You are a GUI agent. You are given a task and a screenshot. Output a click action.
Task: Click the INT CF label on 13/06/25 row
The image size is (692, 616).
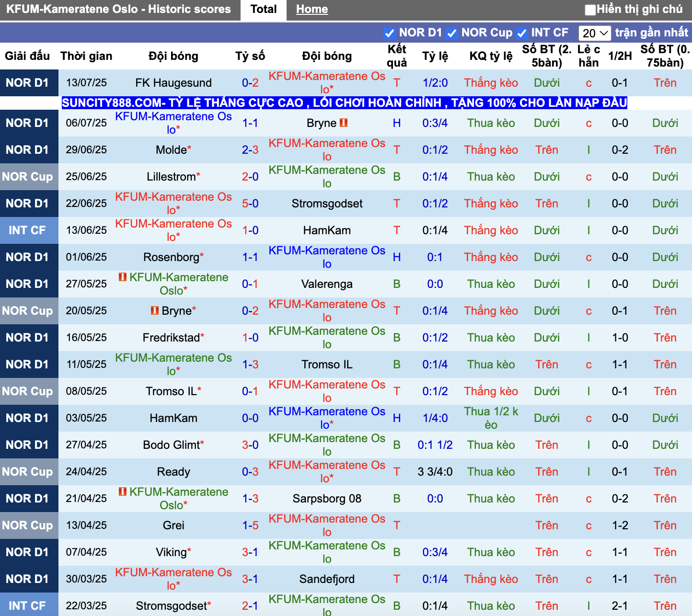click(x=27, y=230)
